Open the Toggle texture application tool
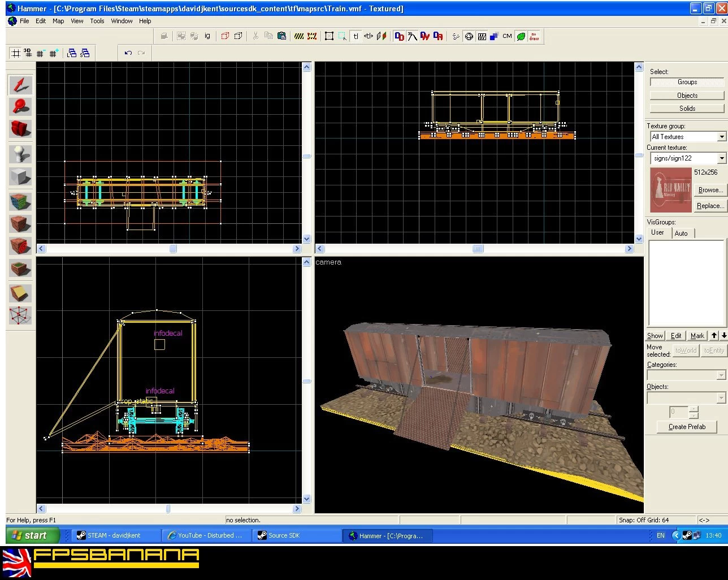The image size is (728, 580). [20, 201]
